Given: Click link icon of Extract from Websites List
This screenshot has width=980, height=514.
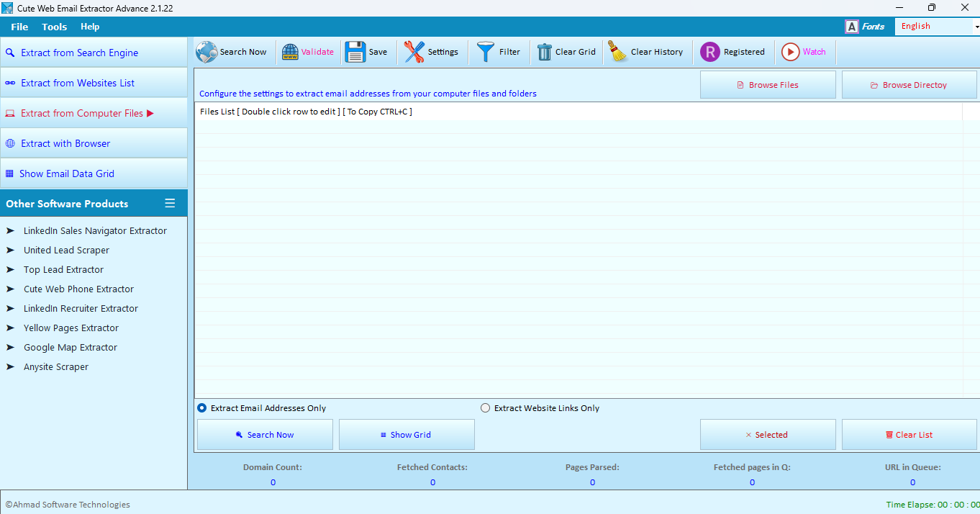Looking at the screenshot, I should point(10,83).
